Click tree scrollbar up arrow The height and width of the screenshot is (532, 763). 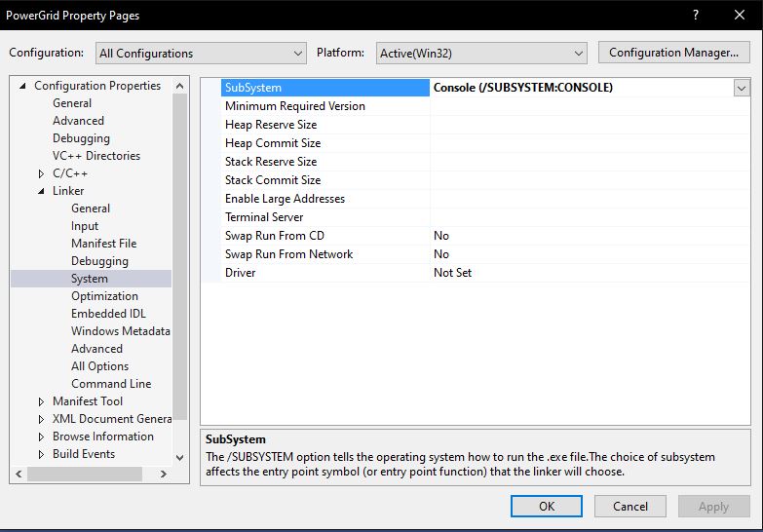tap(179, 86)
